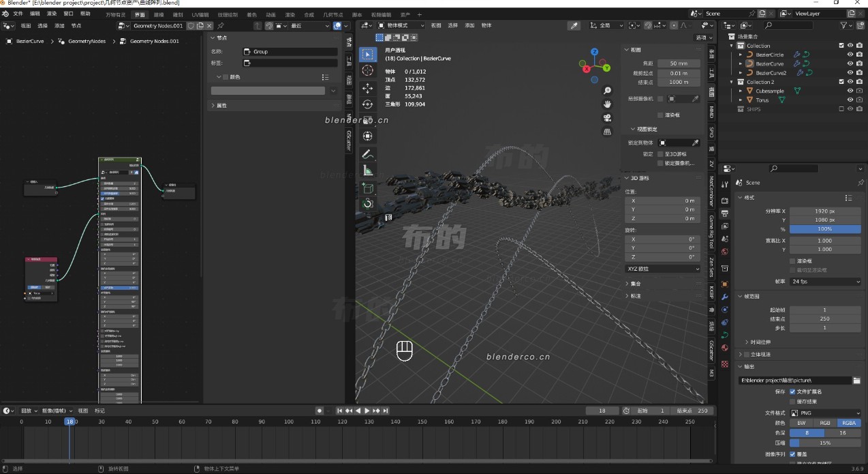This screenshot has height=474, width=868.
Task: Disable Cubesample render camera icon
Action: (859, 91)
